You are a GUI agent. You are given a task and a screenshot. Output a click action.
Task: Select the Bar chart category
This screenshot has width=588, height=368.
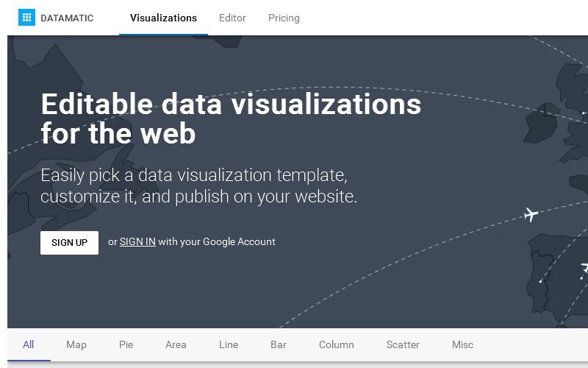[x=279, y=344]
